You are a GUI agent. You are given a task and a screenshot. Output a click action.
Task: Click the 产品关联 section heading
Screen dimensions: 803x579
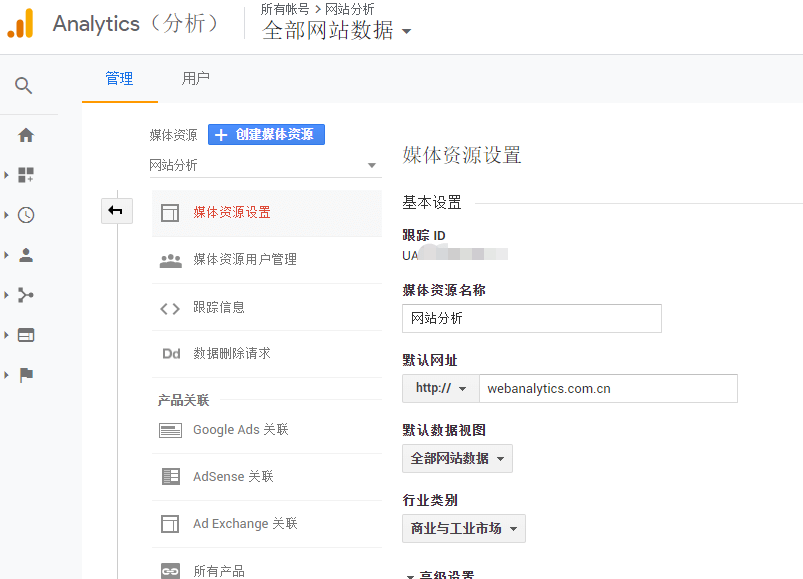183,400
